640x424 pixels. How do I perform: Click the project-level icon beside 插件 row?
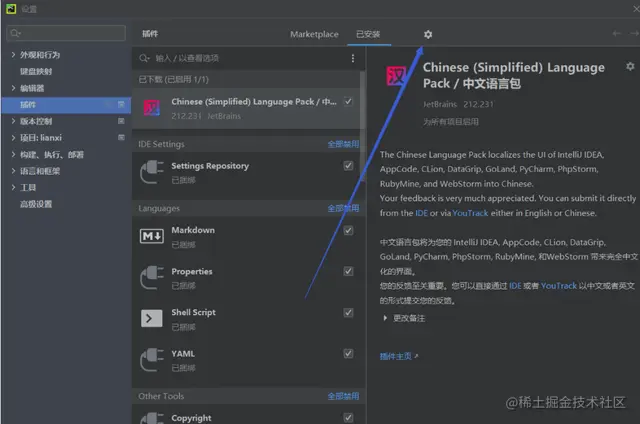pos(121,104)
